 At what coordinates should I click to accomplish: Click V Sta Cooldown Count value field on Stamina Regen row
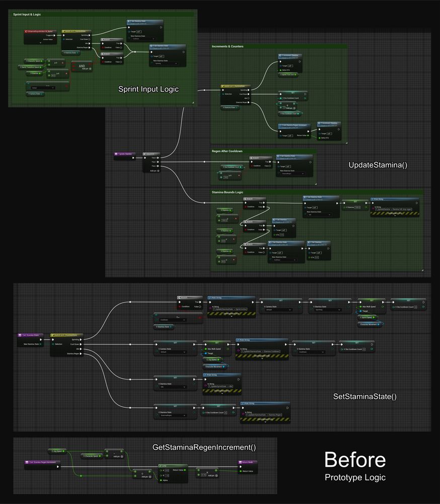[226, 413]
